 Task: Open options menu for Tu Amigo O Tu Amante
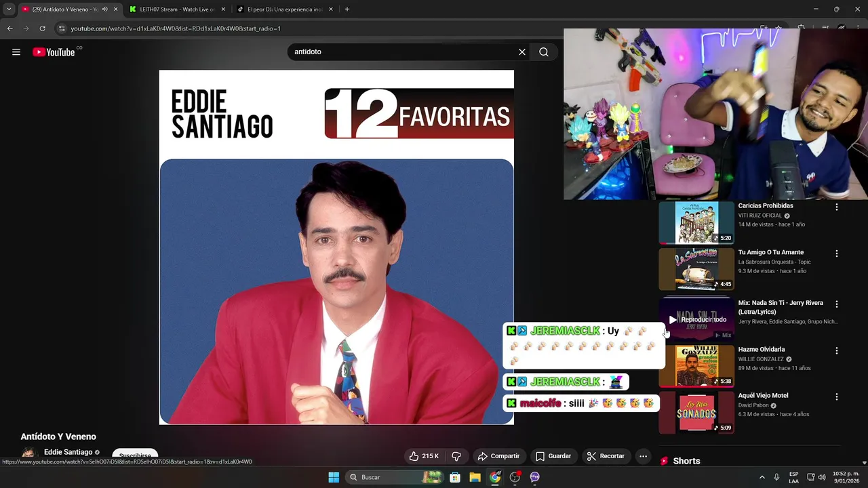pyautogui.click(x=836, y=253)
